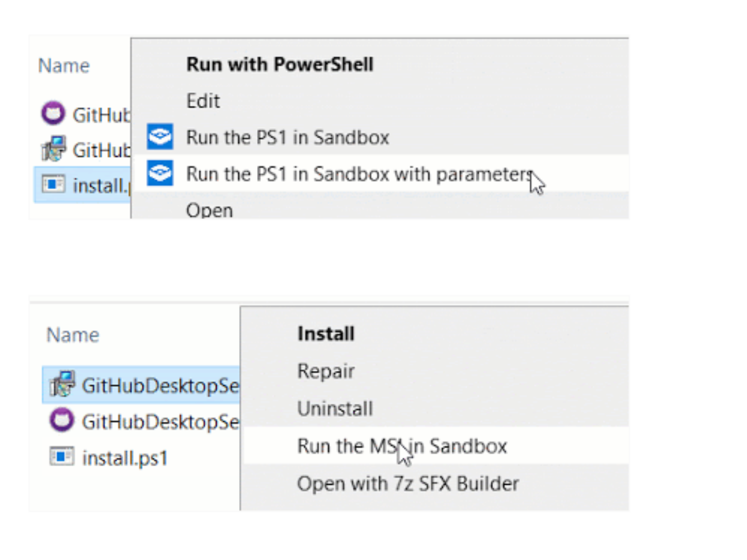
Task: Select the MSI installer icon beside the PowerShell menu
Action: coord(53,149)
